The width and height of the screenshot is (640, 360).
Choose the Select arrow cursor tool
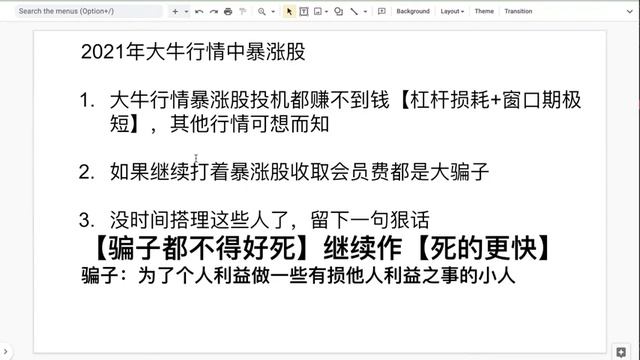[289, 11]
